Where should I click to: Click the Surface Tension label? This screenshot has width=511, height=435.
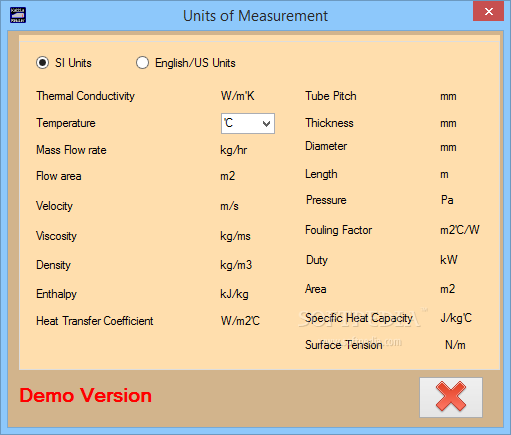(344, 345)
